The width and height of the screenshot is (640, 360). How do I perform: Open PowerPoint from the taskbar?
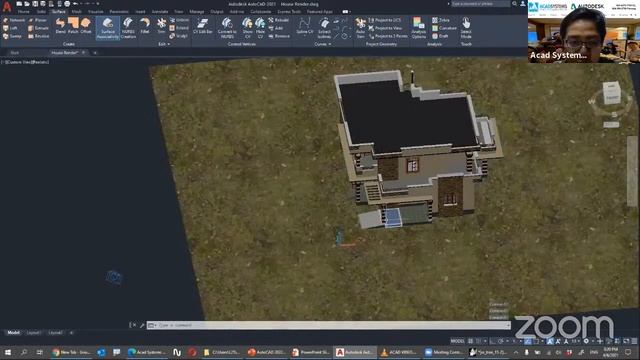point(311,352)
